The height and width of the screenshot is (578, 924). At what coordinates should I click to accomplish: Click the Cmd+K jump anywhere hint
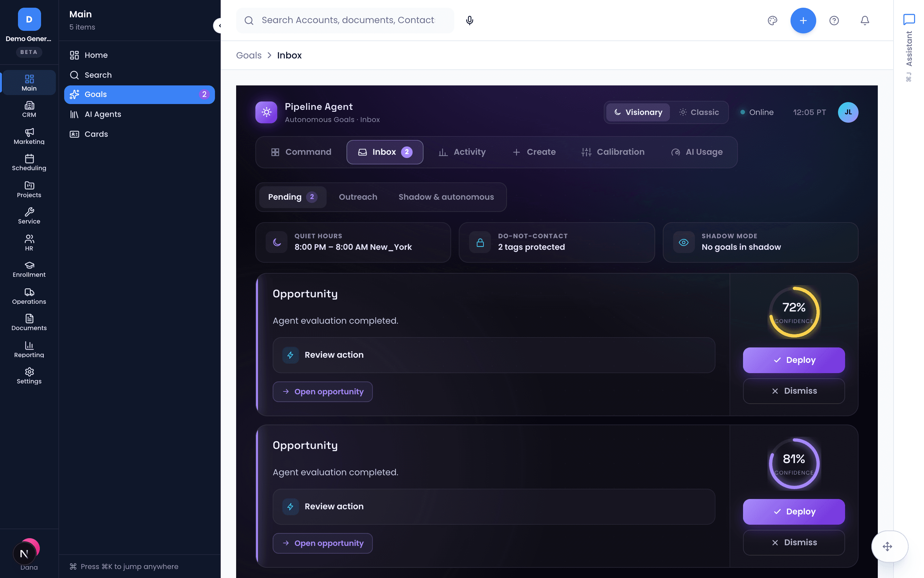pyautogui.click(x=124, y=566)
